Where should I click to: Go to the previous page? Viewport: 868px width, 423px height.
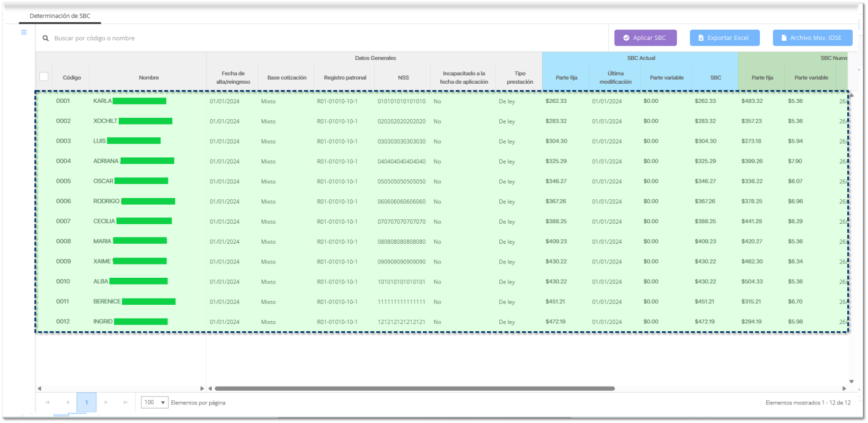pos(67,402)
